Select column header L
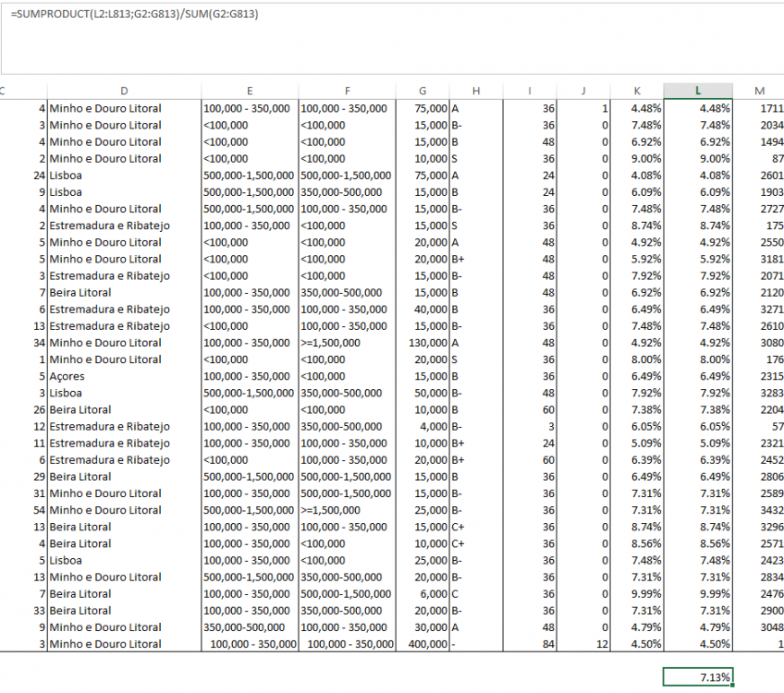The image size is (784, 693). [698, 91]
